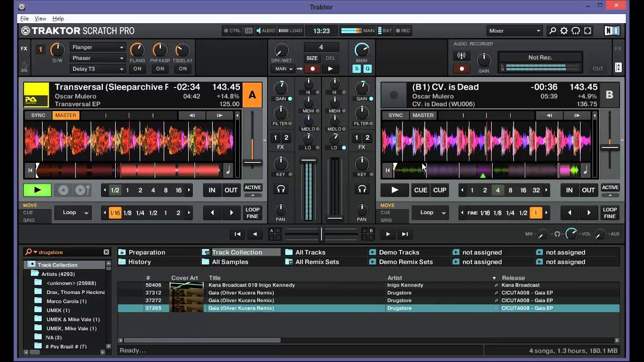This screenshot has width=644, height=362.
Task: Click Deck A LOOP FINE button
Action: pyautogui.click(x=253, y=213)
